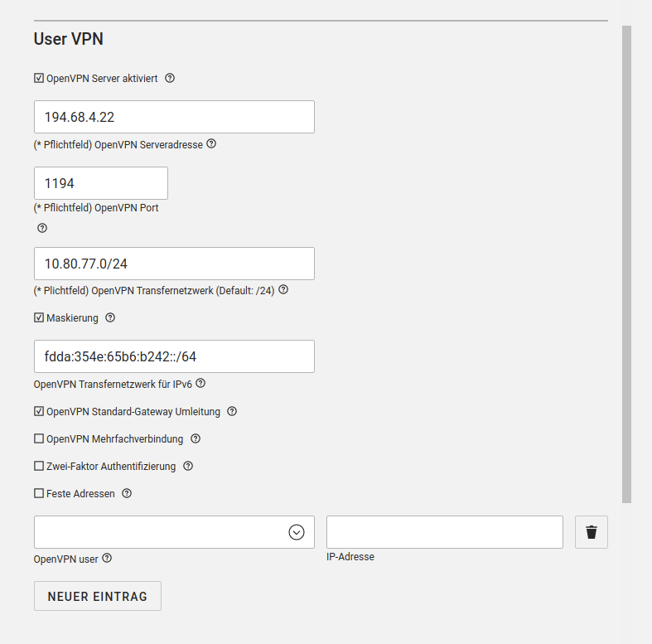Click help icon beside OpenVPN Server aktiviert
Image resolution: width=652 pixels, height=644 pixels.
(170, 79)
